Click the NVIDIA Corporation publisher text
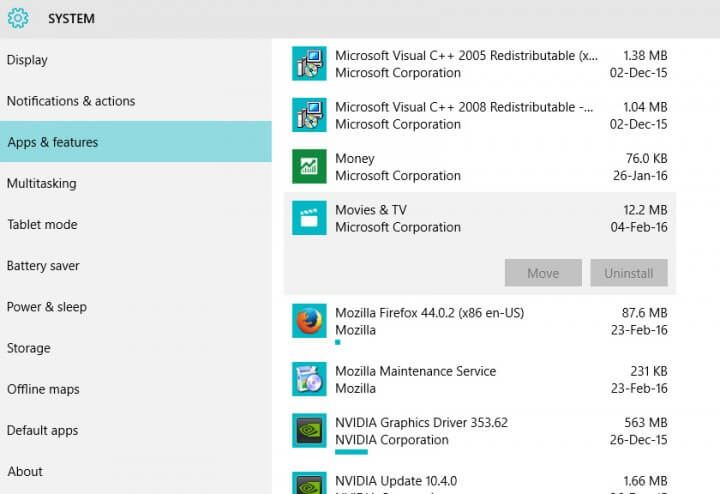720x494 pixels. [392, 439]
